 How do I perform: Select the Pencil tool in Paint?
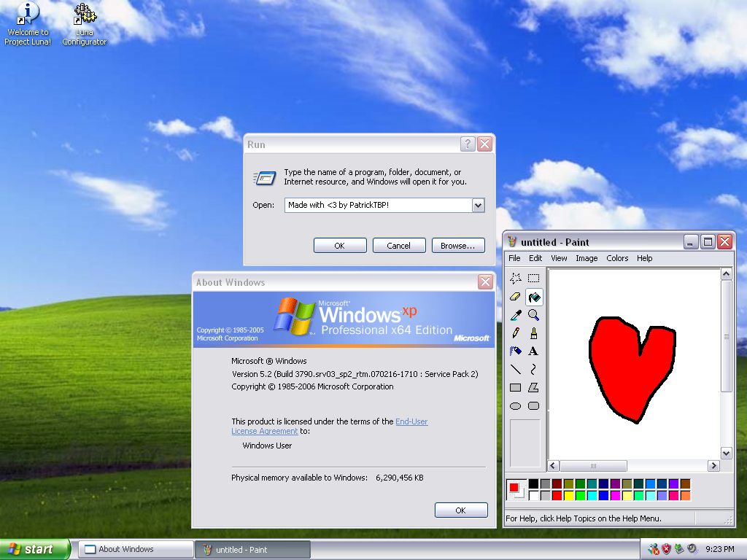pos(516,332)
